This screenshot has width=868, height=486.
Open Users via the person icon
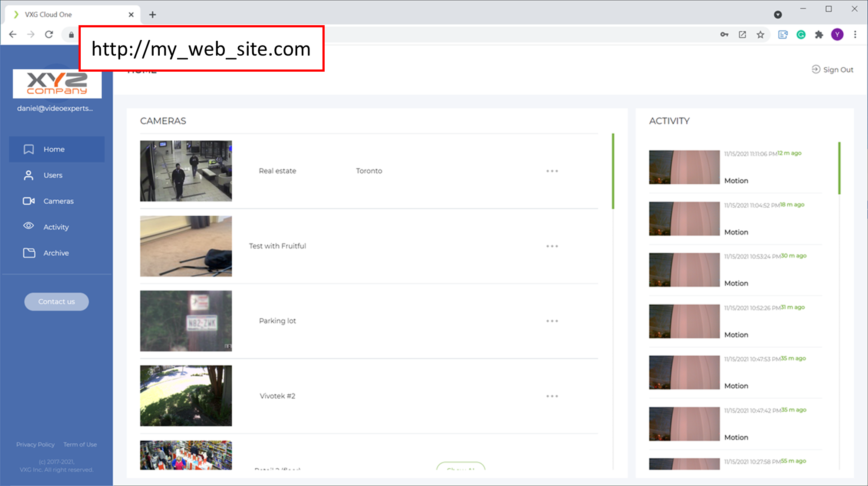coord(29,175)
